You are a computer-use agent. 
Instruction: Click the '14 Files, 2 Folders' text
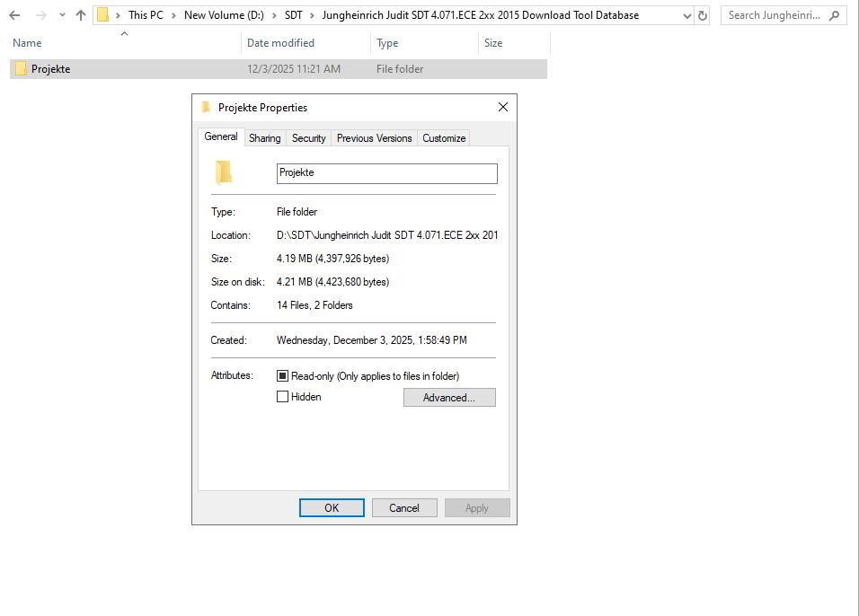tap(314, 305)
